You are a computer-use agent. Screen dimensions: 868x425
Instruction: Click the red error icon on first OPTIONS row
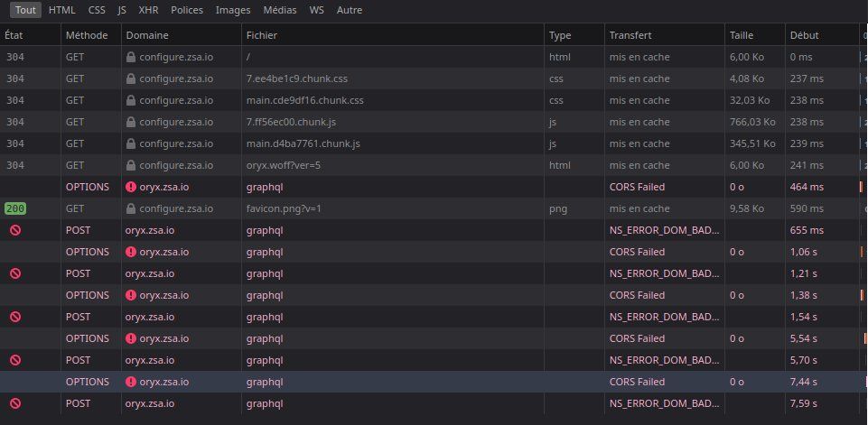click(x=131, y=187)
